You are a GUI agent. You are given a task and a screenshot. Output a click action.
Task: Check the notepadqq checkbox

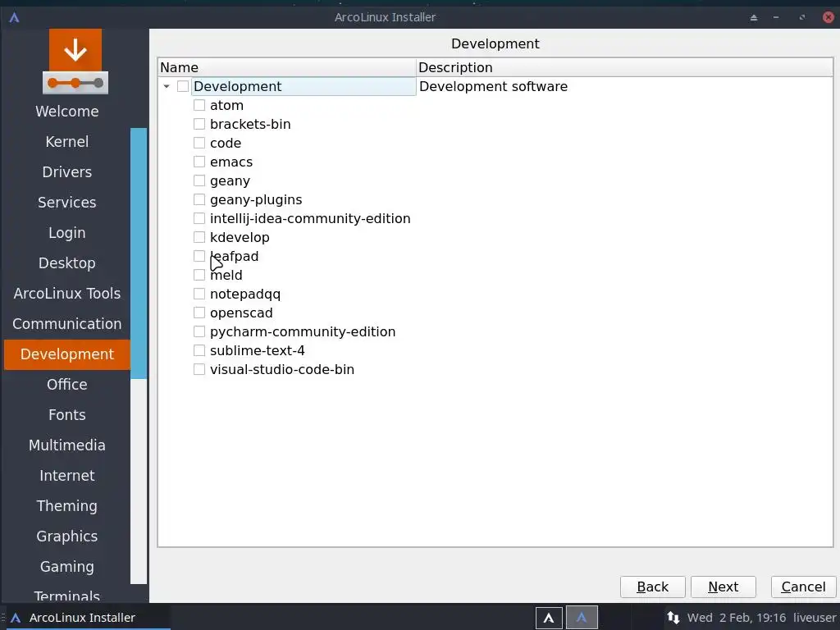(x=199, y=294)
